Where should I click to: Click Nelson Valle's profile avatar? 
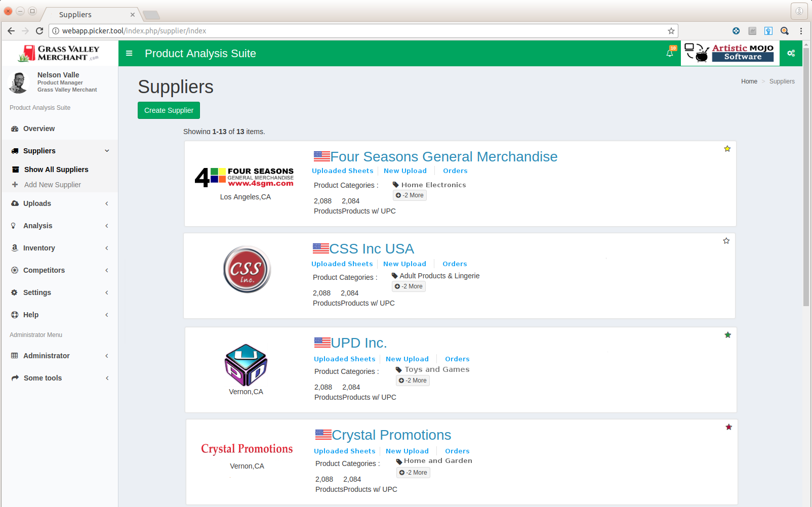click(x=19, y=82)
